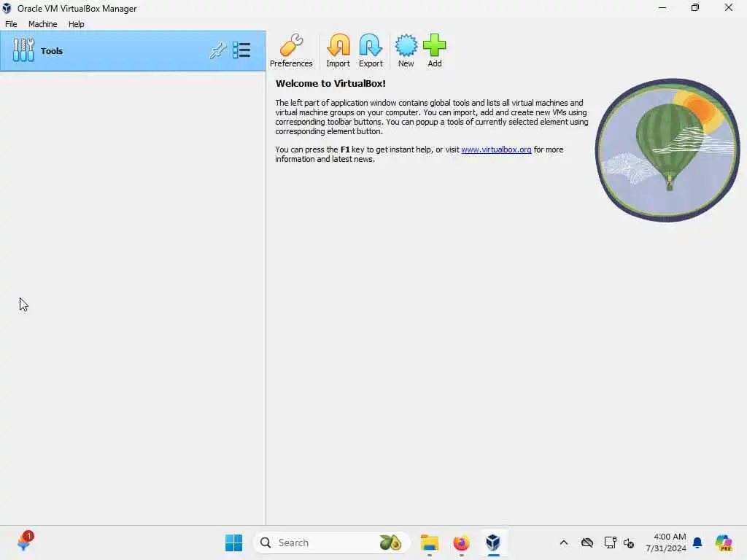The image size is (747, 560).
Task: Close the VirtualBox Manager window
Action: click(x=729, y=7)
